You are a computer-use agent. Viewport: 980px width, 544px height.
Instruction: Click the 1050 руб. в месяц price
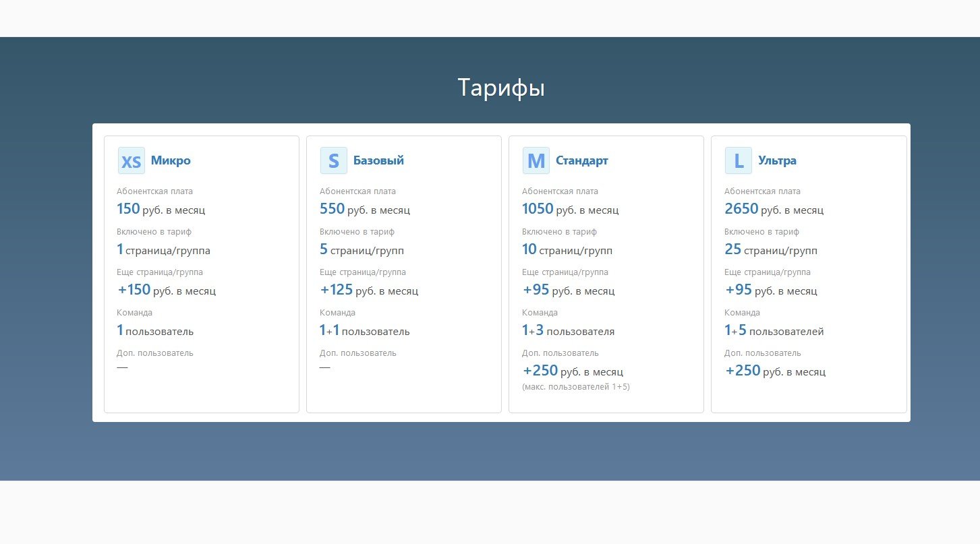tap(570, 210)
